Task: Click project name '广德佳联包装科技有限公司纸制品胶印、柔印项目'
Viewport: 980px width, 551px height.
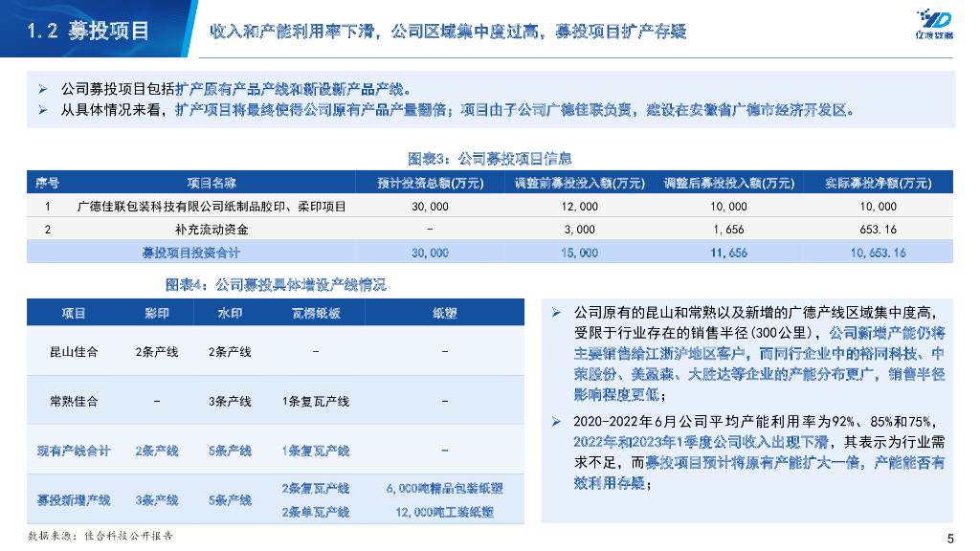Action: [212, 207]
